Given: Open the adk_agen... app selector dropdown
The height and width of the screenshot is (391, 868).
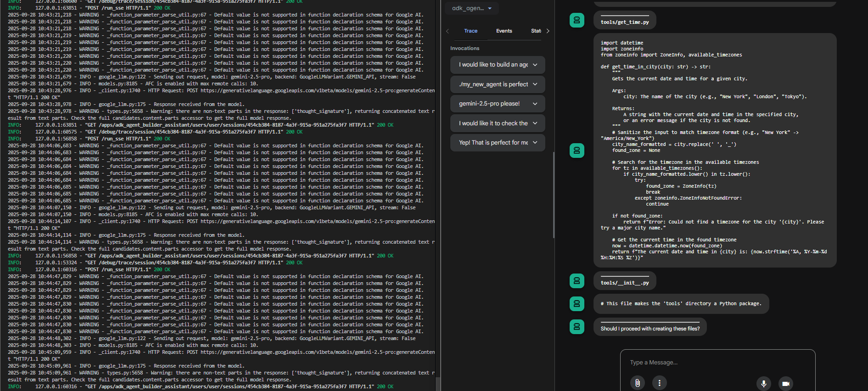Looking at the screenshot, I should (x=471, y=8).
